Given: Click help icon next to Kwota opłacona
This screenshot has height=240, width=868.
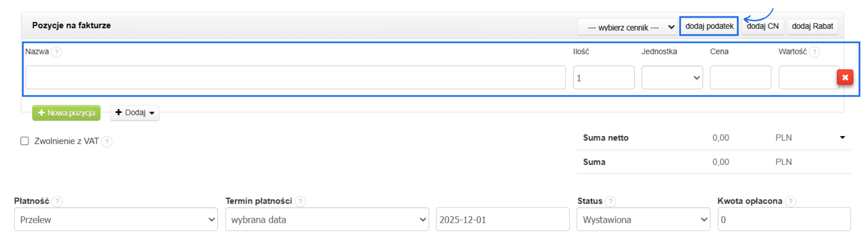Looking at the screenshot, I should pos(790,201).
